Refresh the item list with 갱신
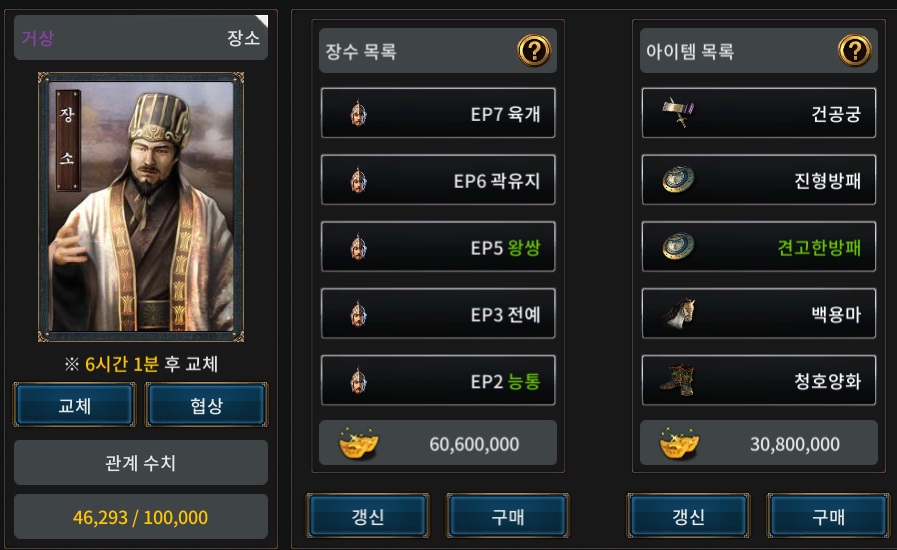Image resolution: width=897 pixels, height=550 pixels. pos(688,516)
